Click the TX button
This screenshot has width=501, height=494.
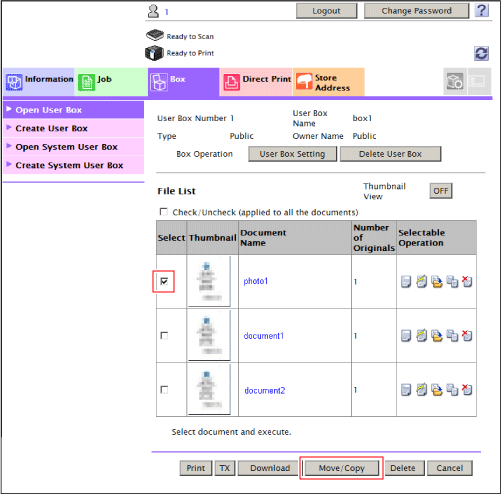[x=225, y=468]
